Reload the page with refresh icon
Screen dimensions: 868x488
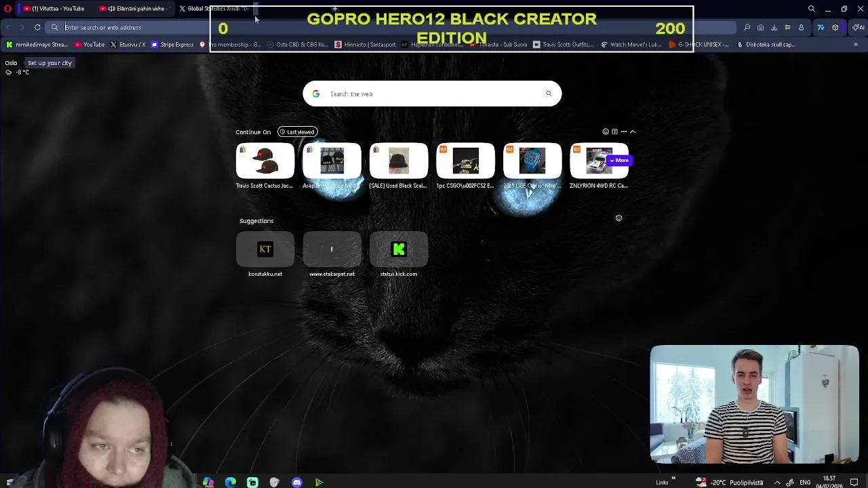[x=37, y=27]
